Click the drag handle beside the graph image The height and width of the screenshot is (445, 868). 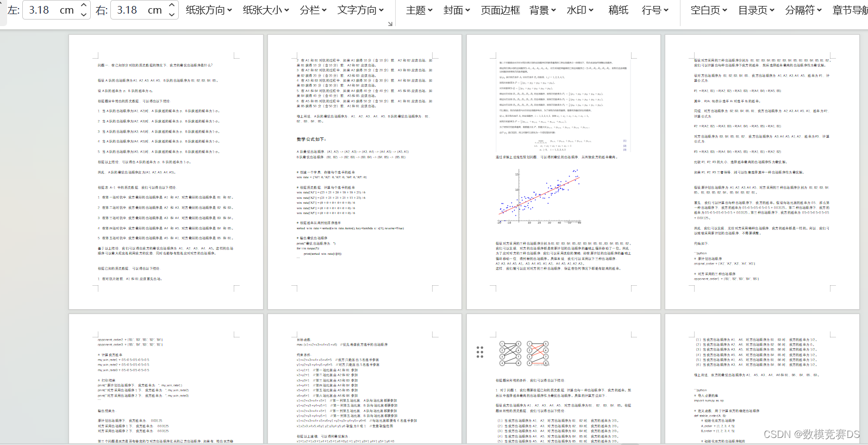480,352
